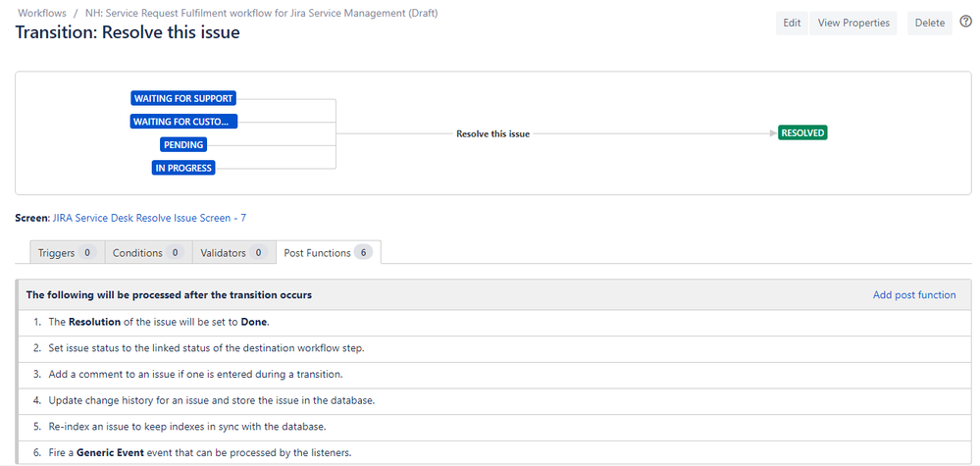Switch to the Validators tab

233,253
